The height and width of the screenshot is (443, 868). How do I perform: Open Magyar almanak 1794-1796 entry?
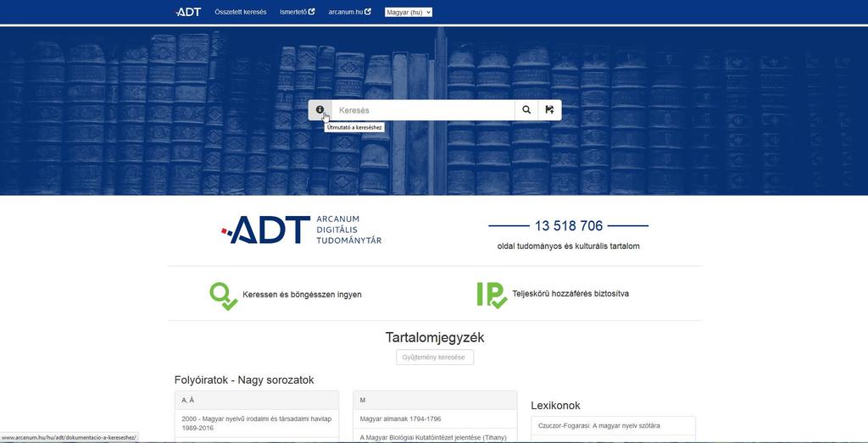pyautogui.click(x=435, y=418)
